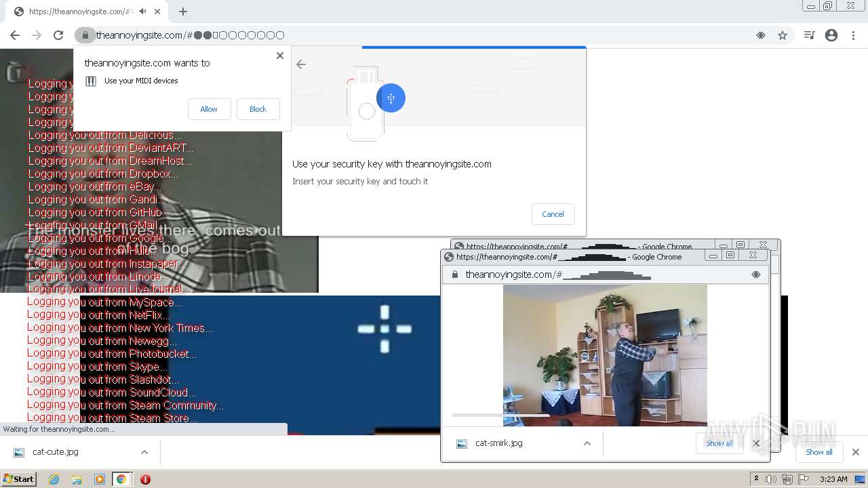Open Windows Explorer from taskbar
The height and width of the screenshot is (488, 868).
pyautogui.click(x=77, y=479)
